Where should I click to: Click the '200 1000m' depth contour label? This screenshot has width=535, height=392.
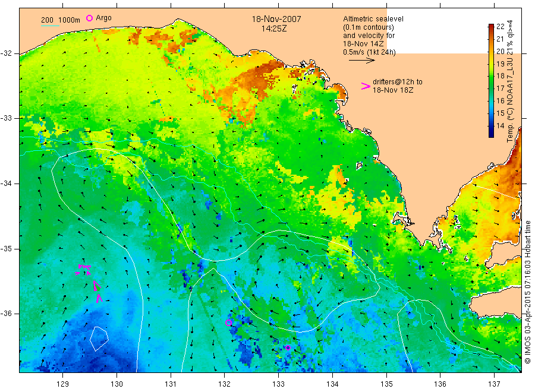[61, 20]
